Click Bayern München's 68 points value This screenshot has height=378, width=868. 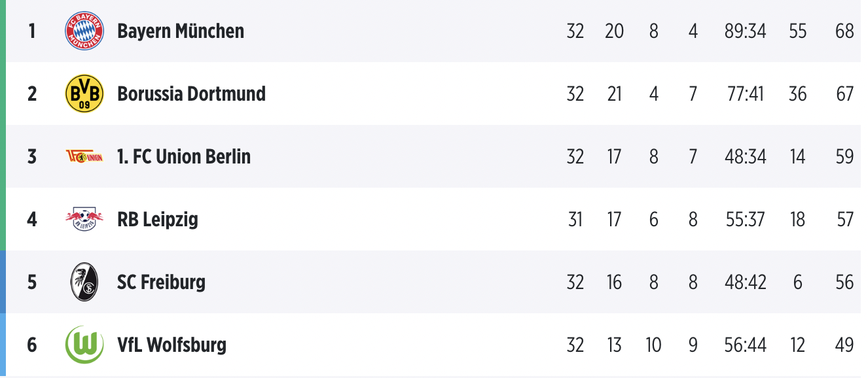844,31
